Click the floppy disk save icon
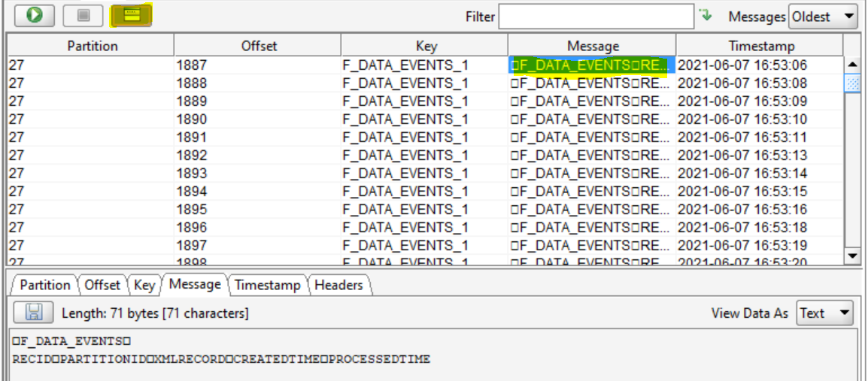Image resolution: width=868 pixels, height=381 pixels. tap(34, 313)
